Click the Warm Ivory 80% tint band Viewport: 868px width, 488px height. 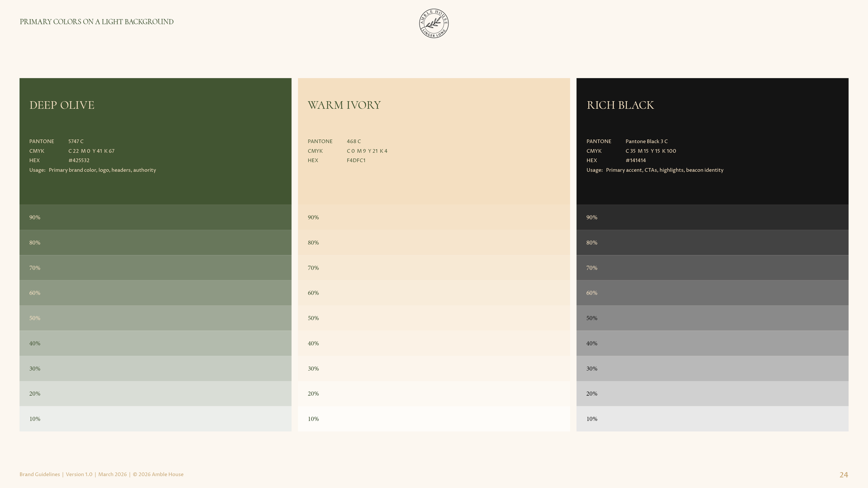pyautogui.click(x=434, y=243)
